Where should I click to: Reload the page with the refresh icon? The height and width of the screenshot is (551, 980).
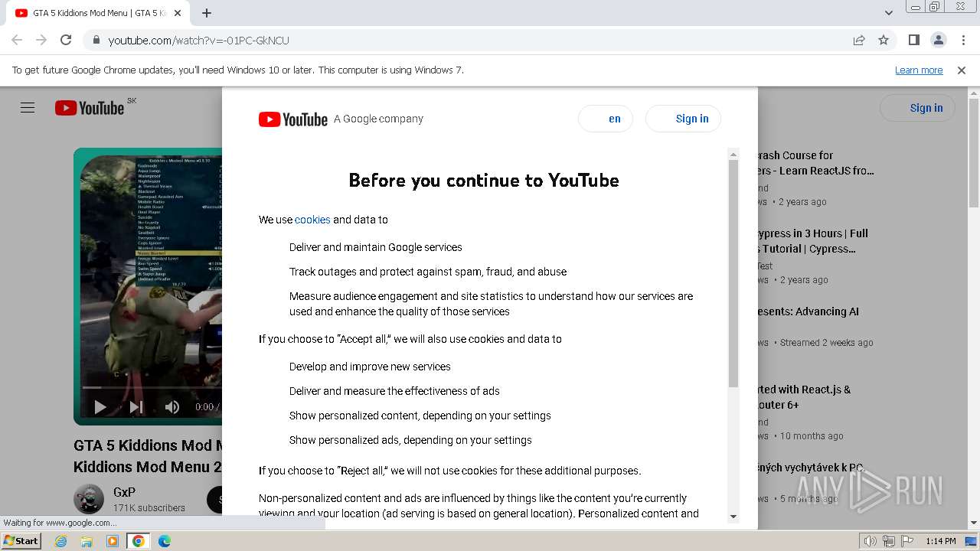pyautogui.click(x=66, y=40)
